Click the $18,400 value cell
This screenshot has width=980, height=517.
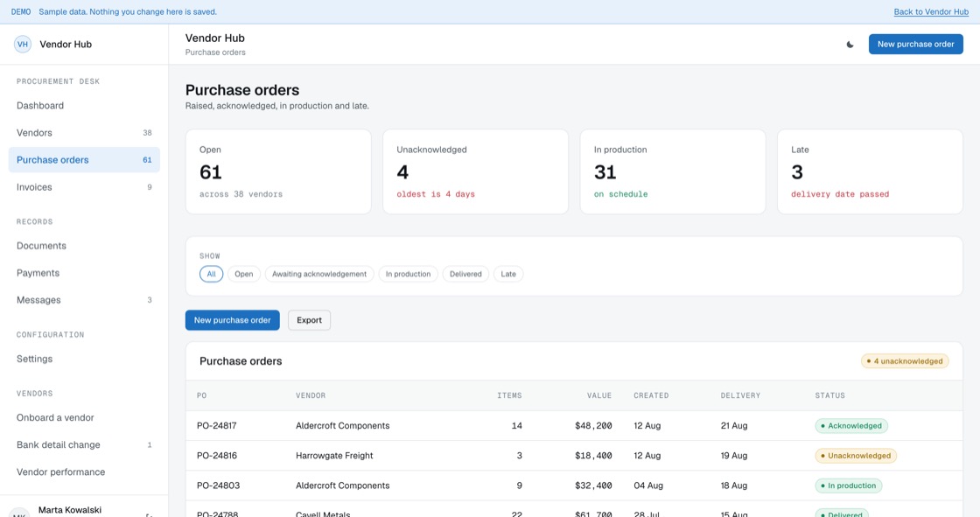pyautogui.click(x=593, y=456)
